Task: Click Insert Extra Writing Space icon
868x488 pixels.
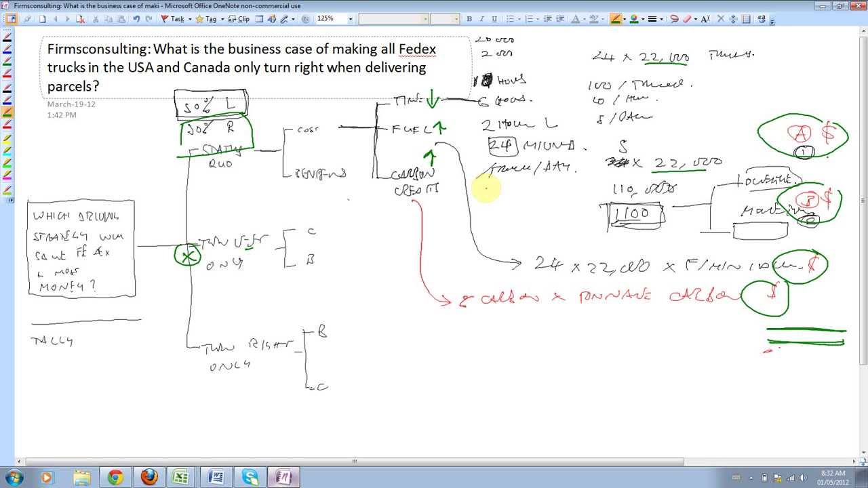Action: (733, 19)
